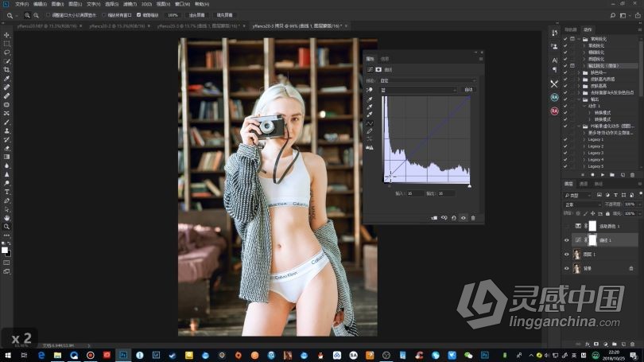The width and height of the screenshot is (644, 362).
Task: Toggle the 细微缩放 checkbox in the options bar
Action: [x=140, y=14]
